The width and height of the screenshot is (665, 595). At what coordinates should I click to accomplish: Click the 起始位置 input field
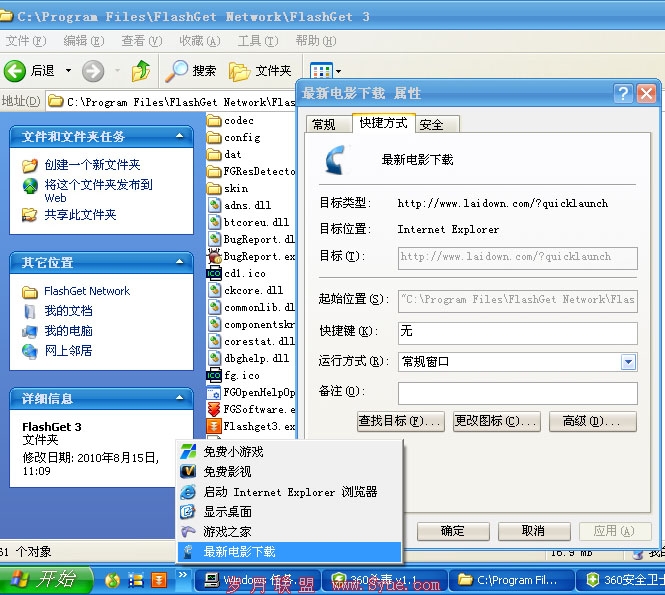[x=517, y=301]
